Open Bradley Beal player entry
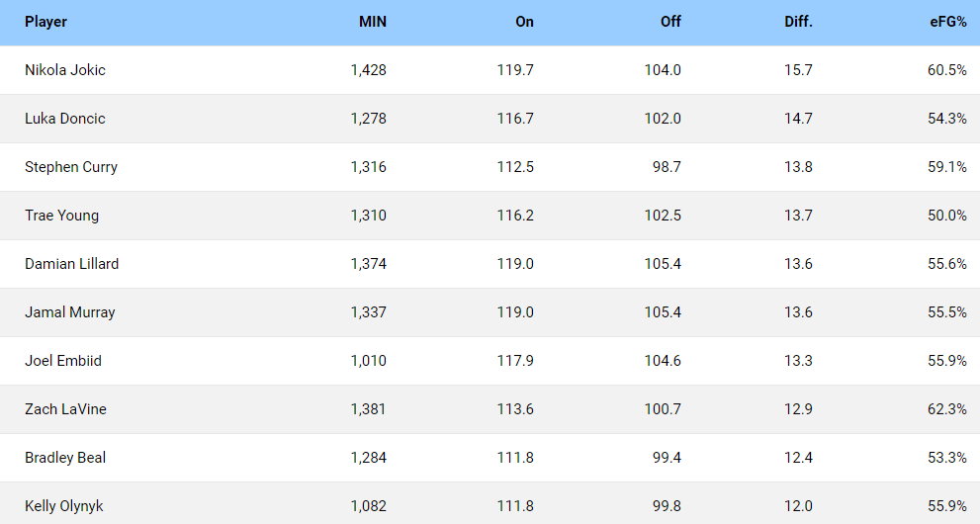 (65, 457)
